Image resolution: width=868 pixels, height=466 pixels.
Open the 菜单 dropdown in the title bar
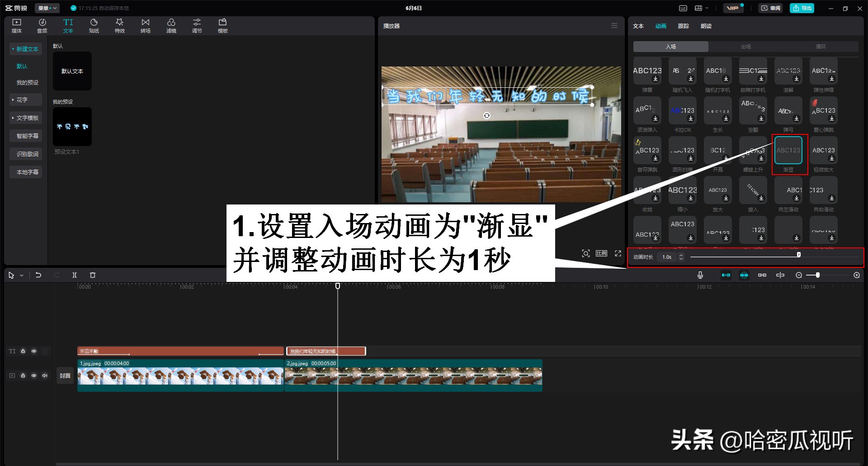point(47,8)
